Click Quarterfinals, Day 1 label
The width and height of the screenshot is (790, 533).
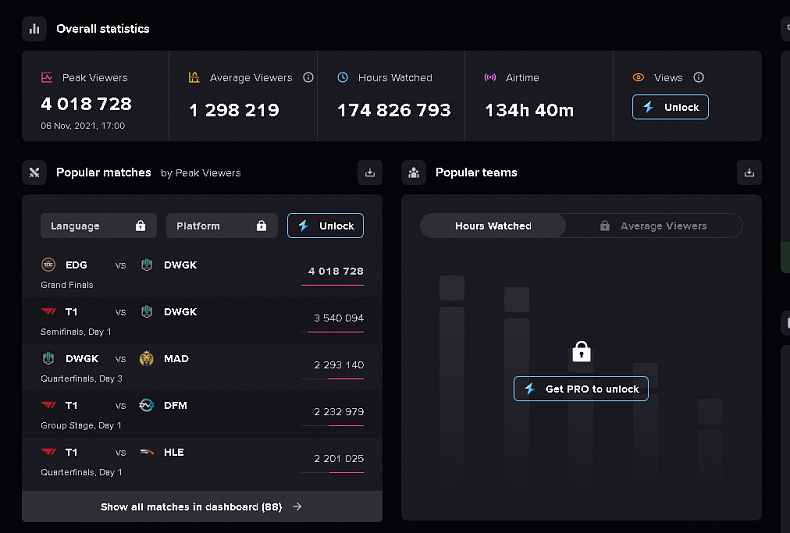81,472
